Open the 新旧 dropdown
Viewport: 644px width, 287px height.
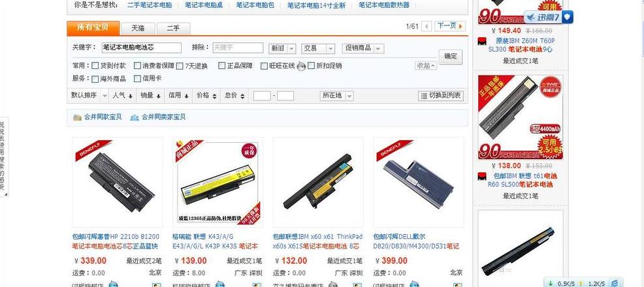[x=282, y=48]
